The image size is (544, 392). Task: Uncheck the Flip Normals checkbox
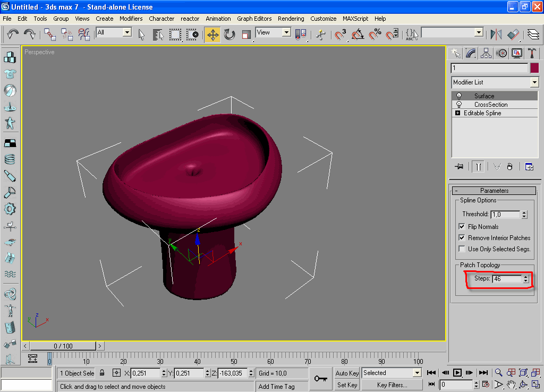462,227
